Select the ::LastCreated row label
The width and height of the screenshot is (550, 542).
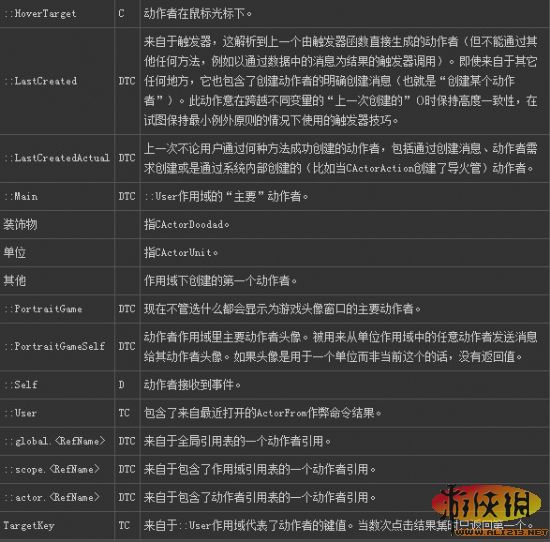[41, 81]
